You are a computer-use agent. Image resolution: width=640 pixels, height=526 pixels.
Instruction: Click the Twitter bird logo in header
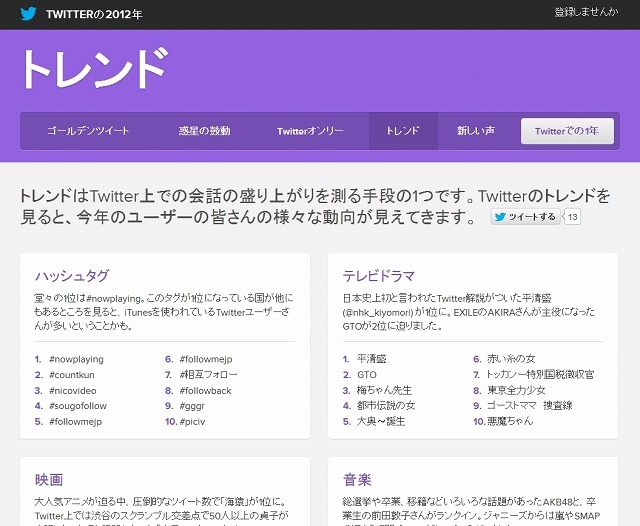[28, 14]
